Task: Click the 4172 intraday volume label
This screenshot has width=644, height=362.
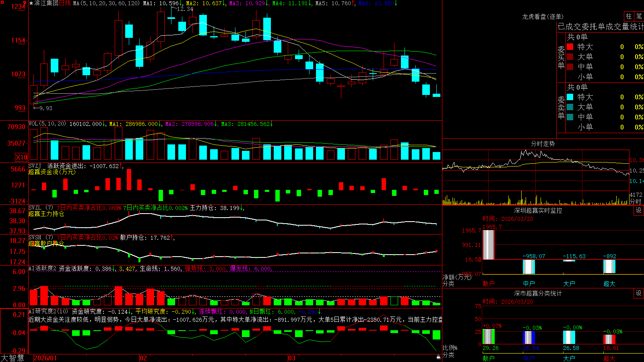Action: coord(636,195)
